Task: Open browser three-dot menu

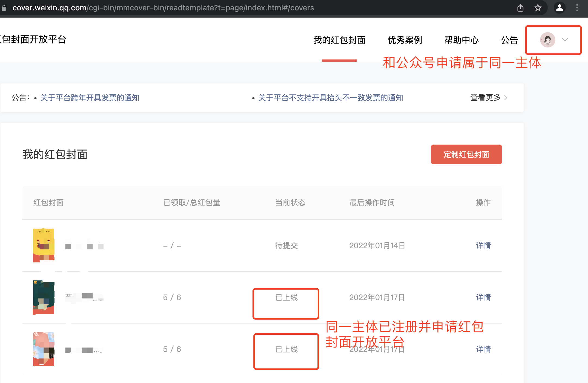Action: 577,8
